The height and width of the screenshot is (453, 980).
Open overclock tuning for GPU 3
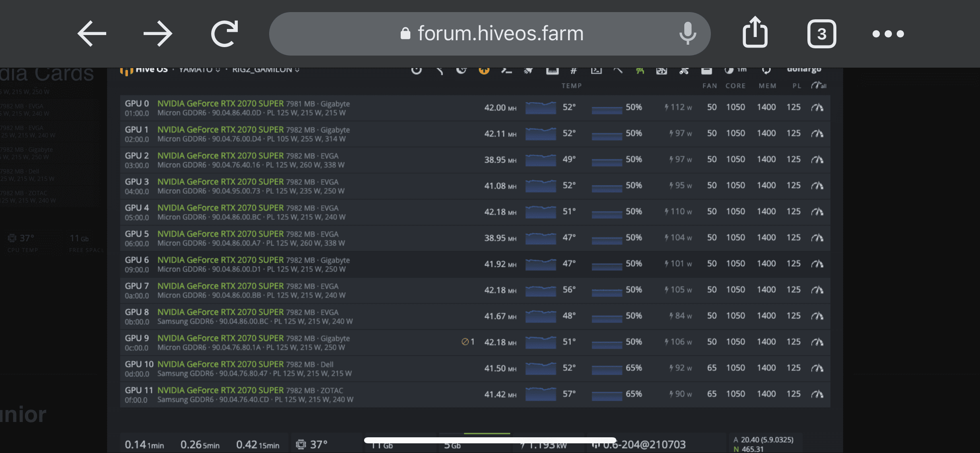click(x=817, y=186)
